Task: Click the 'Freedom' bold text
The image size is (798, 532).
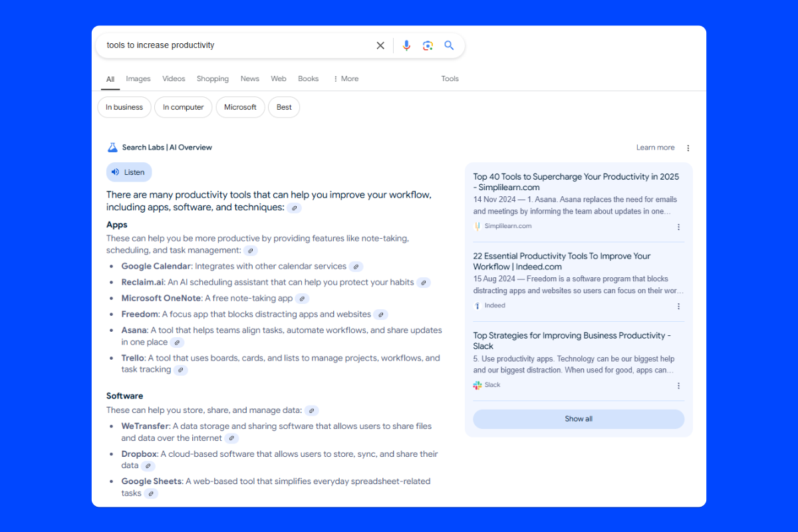Action: pyautogui.click(x=140, y=314)
